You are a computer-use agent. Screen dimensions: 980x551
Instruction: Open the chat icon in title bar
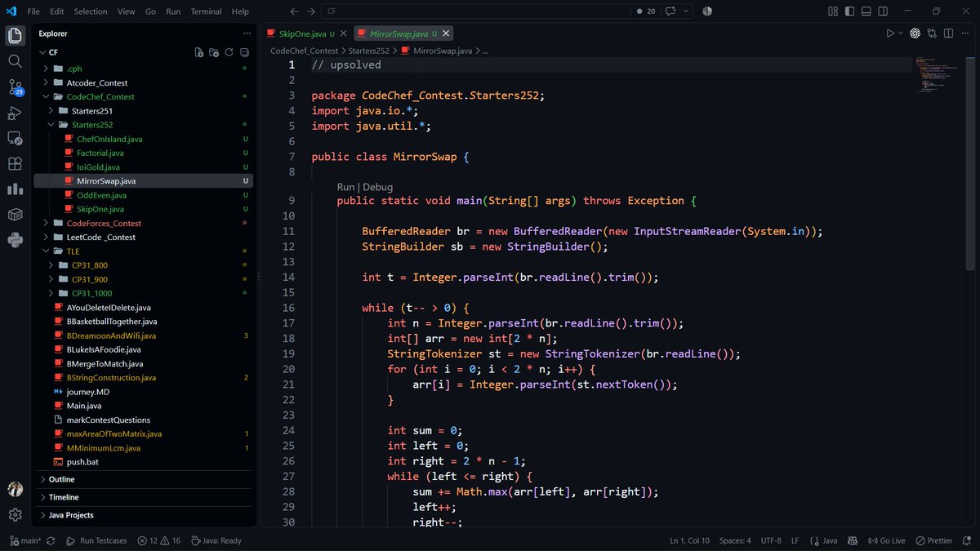coord(671,11)
